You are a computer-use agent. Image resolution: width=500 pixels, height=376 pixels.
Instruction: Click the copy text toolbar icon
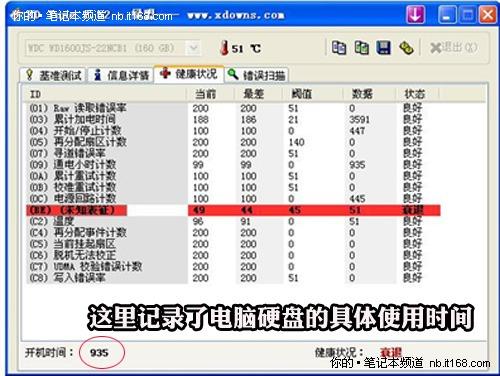click(x=339, y=48)
